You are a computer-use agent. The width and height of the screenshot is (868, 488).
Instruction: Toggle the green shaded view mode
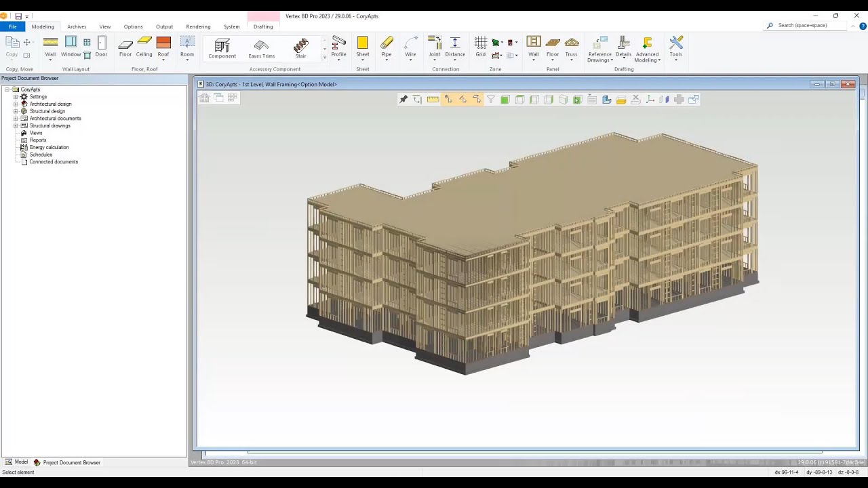coord(505,100)
